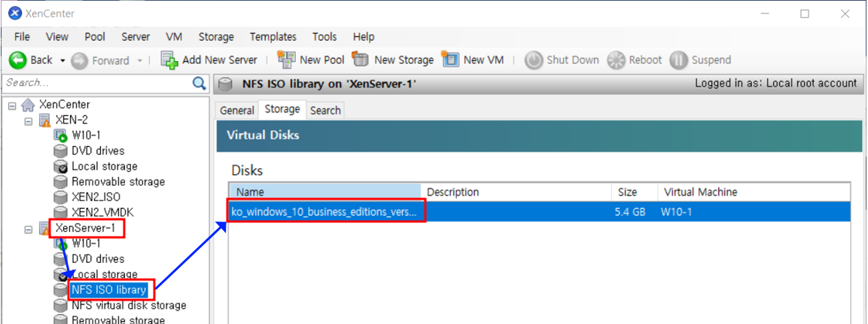Select the Storage tab
868x324 pixels.
coord(282,109)
